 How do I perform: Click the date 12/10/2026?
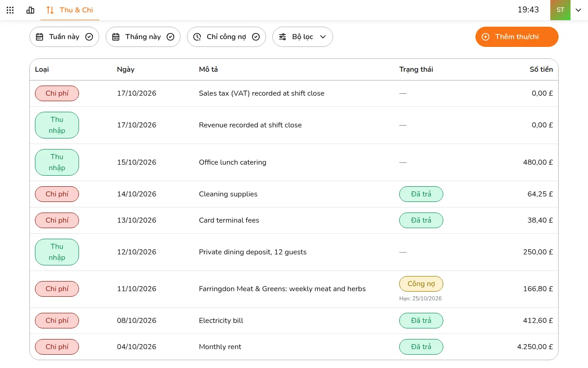(136, 252)
